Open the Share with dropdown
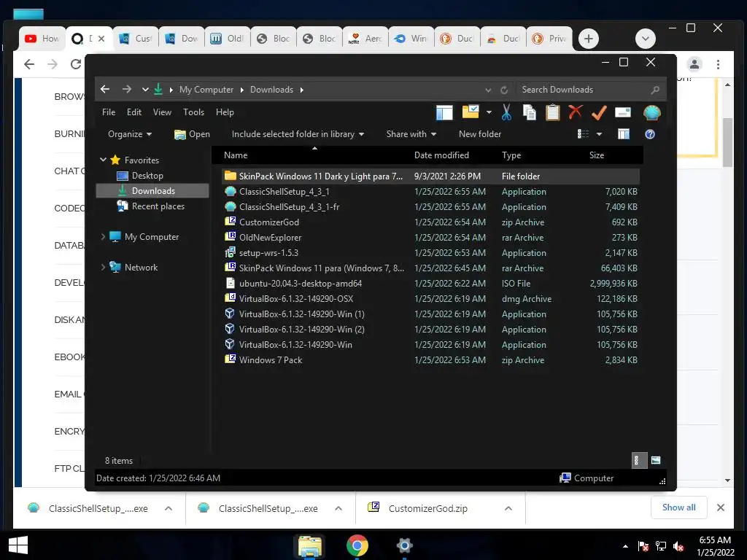The height and width of the screenshot is (560, 747). click(411, 134)
